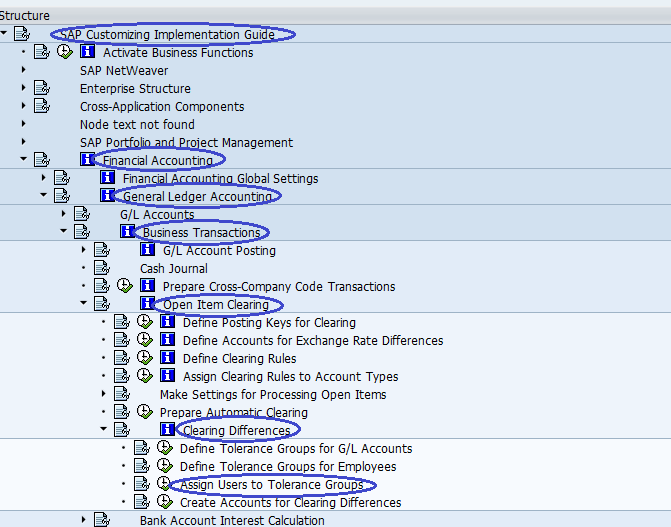Expand the Node text not found entry

click(24, 124)
